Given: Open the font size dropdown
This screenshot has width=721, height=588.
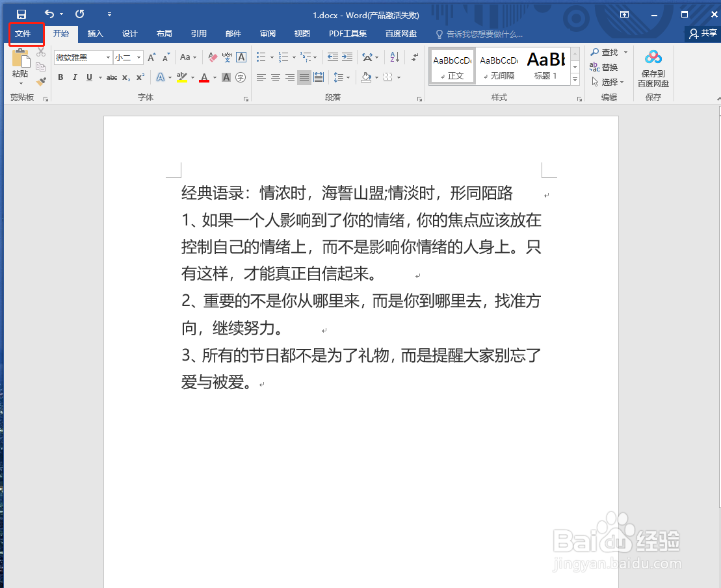Looking at the screenshot, I should [x=138, y=57].
